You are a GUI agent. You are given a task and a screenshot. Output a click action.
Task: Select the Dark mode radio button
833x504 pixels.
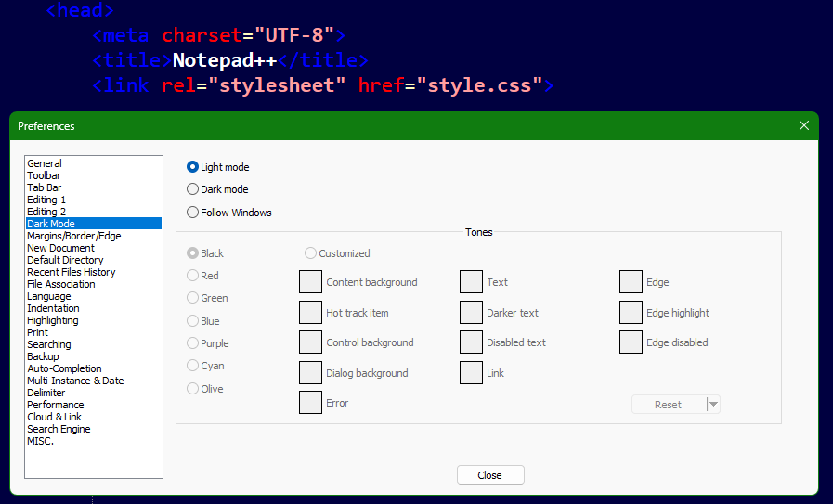193,189
